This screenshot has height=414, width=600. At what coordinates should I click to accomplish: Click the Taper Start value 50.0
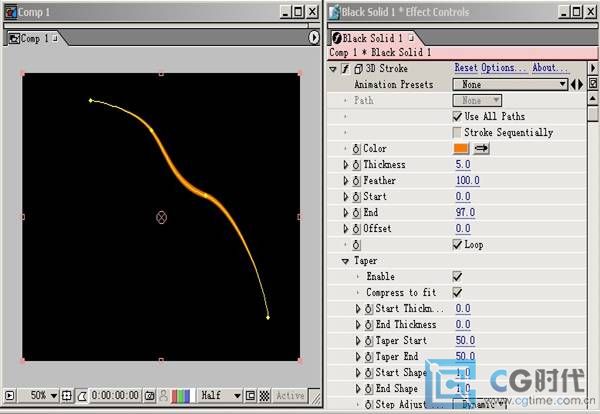coord(465,341)
